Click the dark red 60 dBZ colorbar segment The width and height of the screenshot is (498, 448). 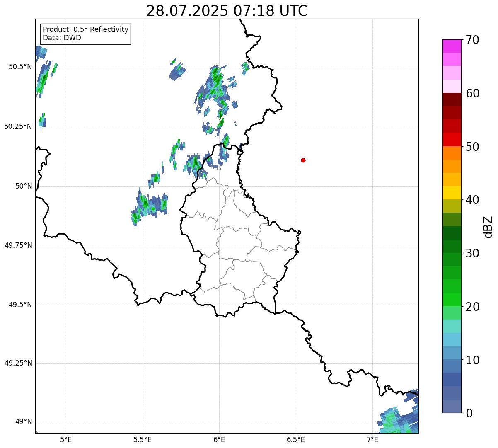452,99
